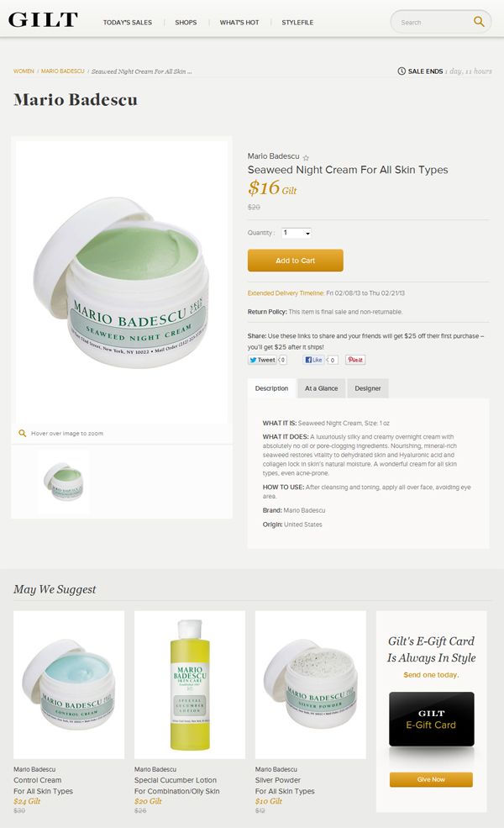
Task: Select the Description tab
Action: pyautogui.click(x=272, y=388)
